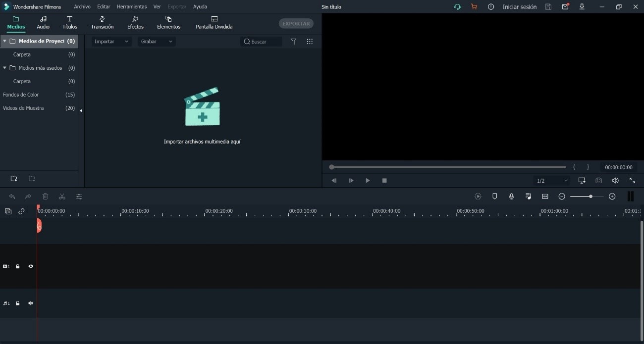Switch to the Transición tab

pyautogui.click(x=102, y=23)
